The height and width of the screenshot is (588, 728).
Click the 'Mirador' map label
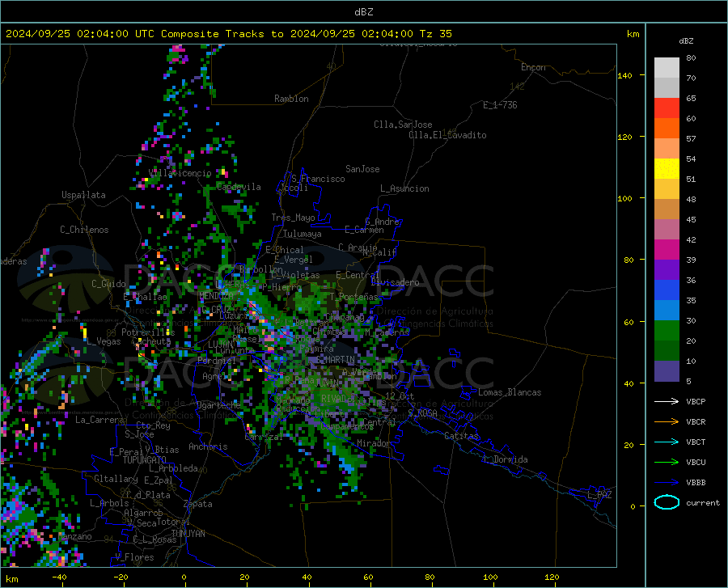coord(373,443)
